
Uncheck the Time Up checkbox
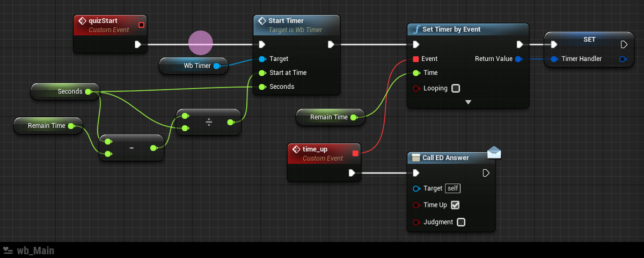point(455,205)
